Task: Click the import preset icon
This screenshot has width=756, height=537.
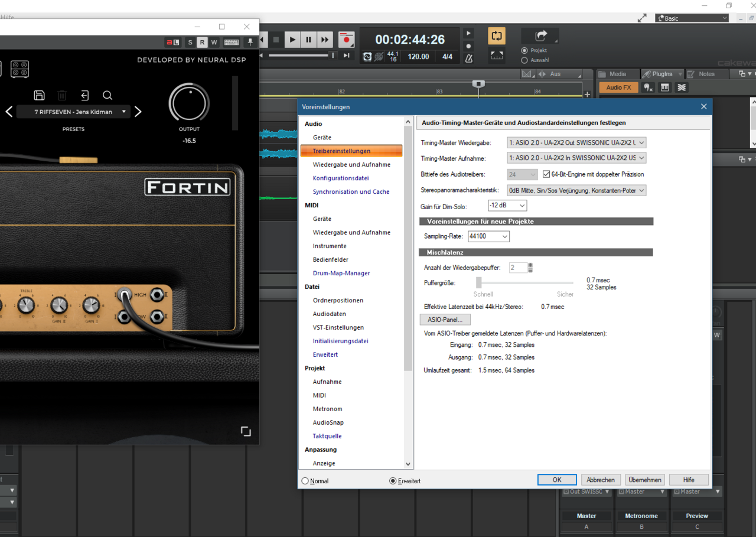Action: tap(84, 95)
